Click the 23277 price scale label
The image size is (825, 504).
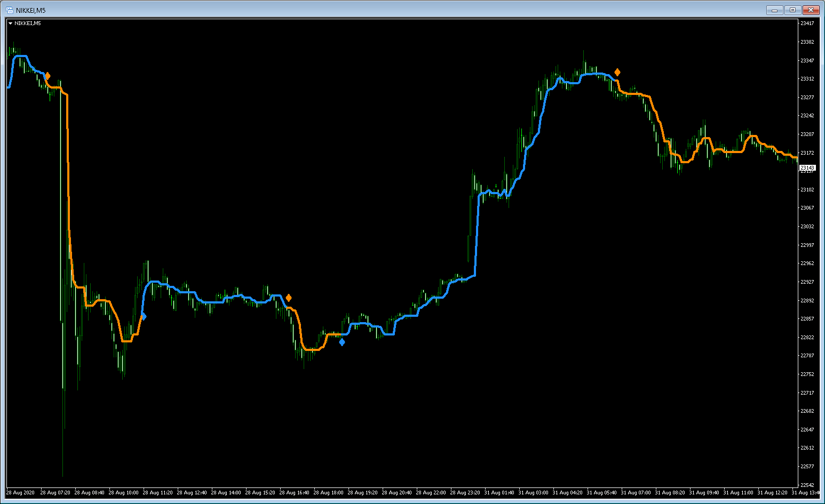[807, 98]
